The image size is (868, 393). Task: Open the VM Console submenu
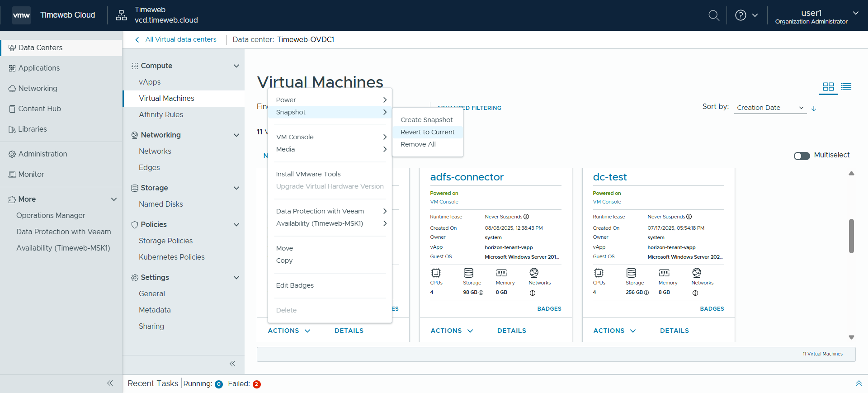(330, 137)
